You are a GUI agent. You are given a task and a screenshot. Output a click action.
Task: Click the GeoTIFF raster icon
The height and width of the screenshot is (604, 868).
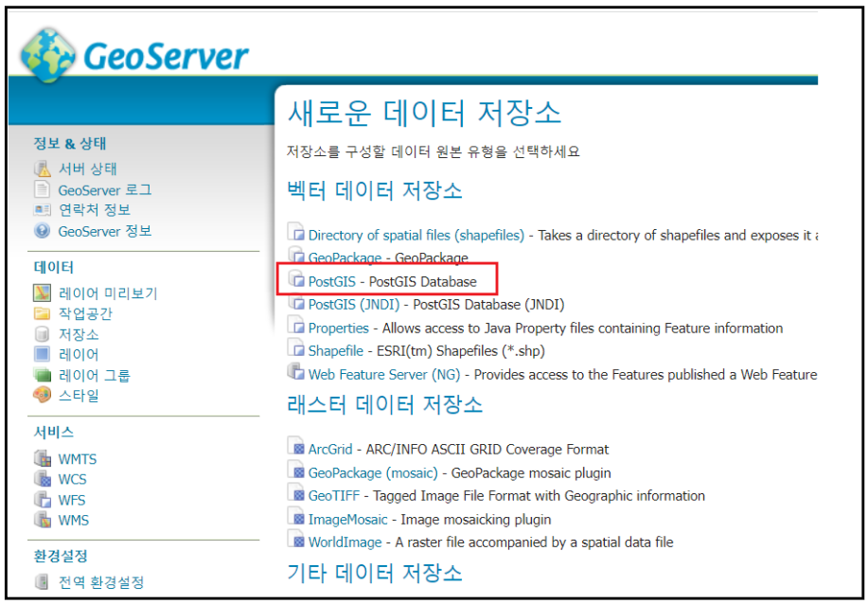pos(296,492)
